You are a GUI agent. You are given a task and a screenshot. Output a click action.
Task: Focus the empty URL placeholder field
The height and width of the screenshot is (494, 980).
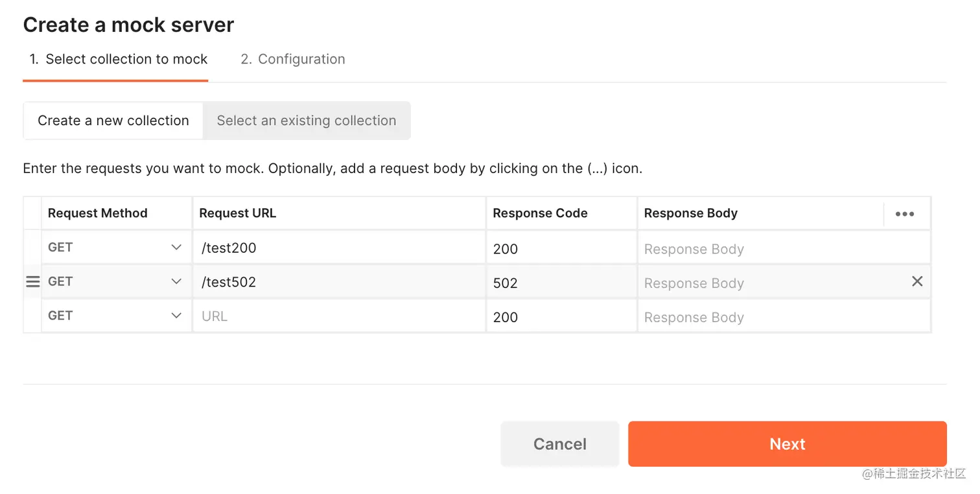pyautogui.click(x=339, y=317)
